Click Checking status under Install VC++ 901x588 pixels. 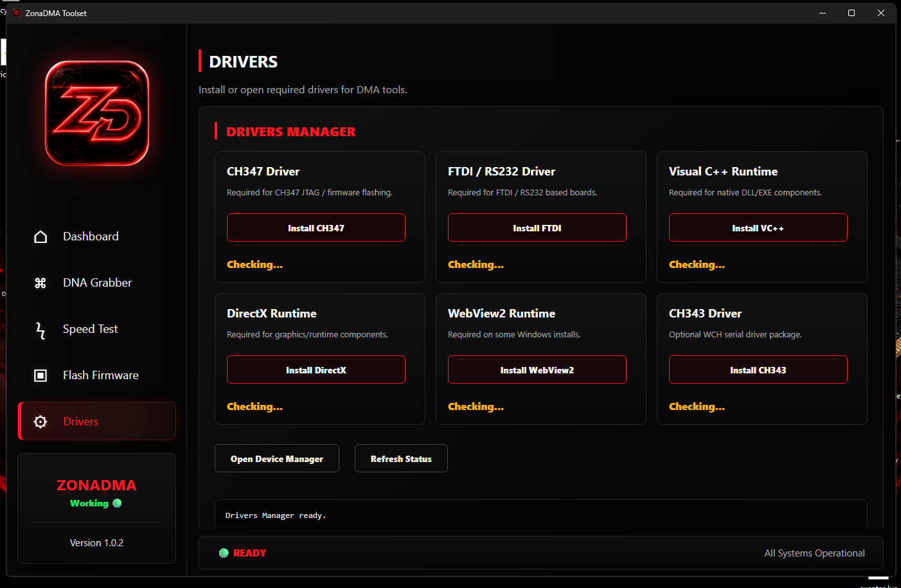(x=697, y=265)
